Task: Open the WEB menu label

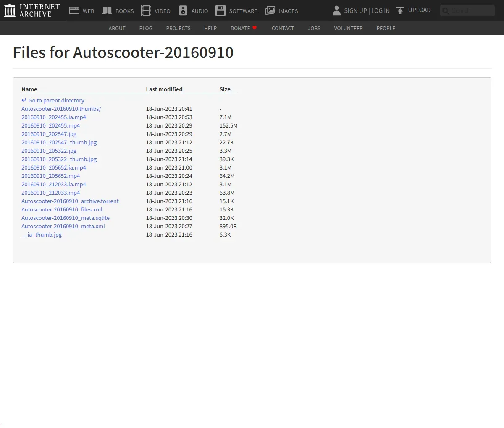Action: coord(89,11)
